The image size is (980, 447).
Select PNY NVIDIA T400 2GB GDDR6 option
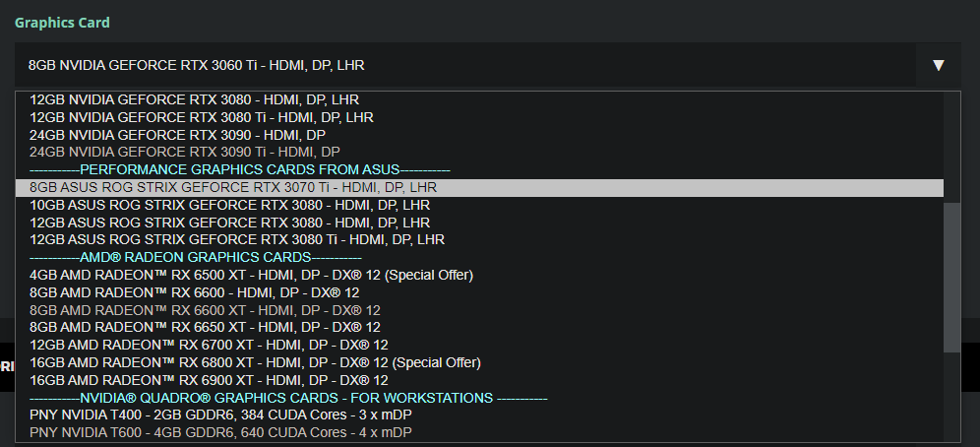tap(479, 415)
